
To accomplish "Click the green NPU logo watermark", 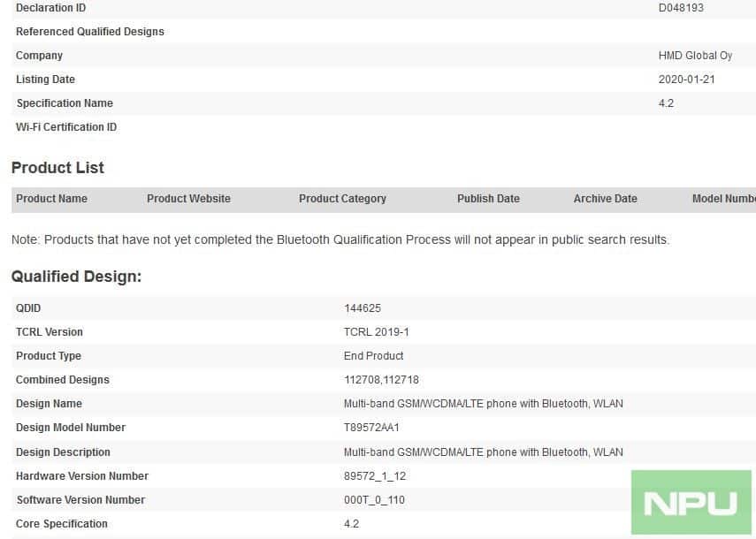I will (690, 502).
